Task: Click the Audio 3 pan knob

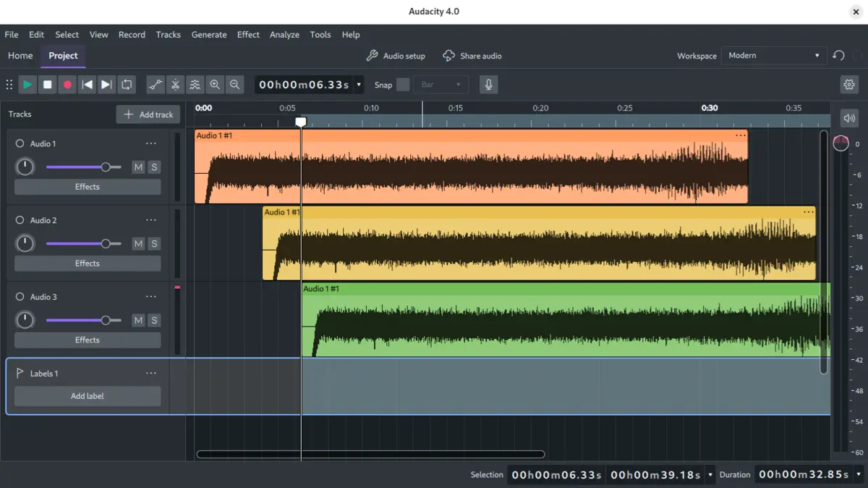Action: point(25,320)
